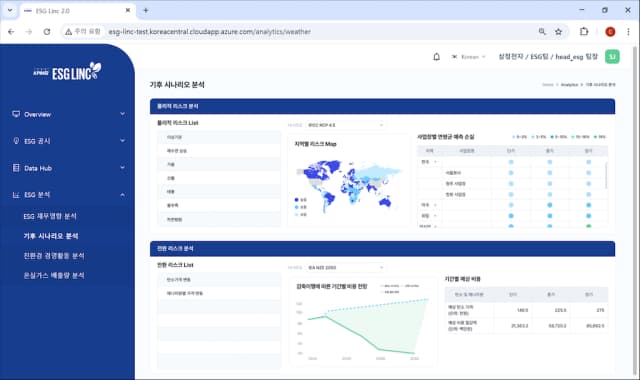640x380 pixels.
Task: Open ESG 재무영향 분석 menu item
Action: click(50, 216)
